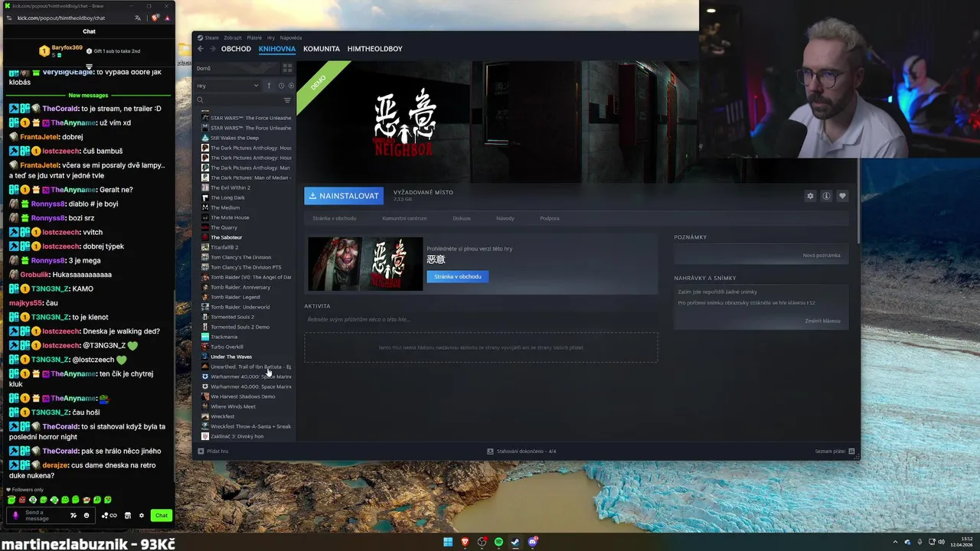Select Where Winds Meet in library

pyautogui.click(x=233, y=406)
